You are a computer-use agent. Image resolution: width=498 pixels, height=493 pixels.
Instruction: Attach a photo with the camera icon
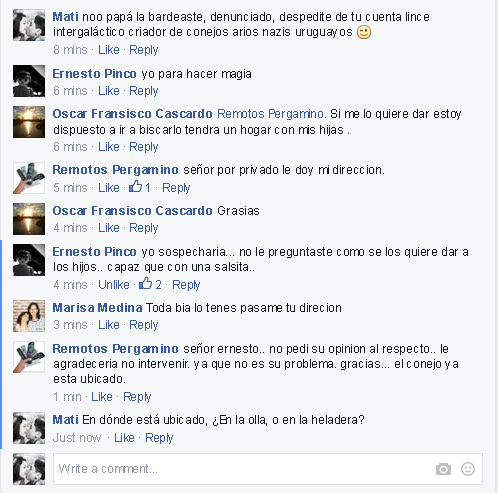[x=443, y=469]
